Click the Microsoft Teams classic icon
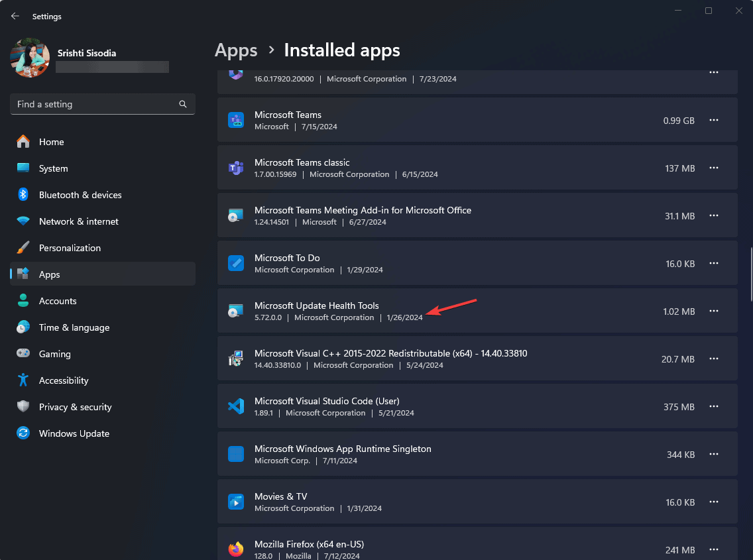This screenshot has height=560, width=753. click(236, 168)
